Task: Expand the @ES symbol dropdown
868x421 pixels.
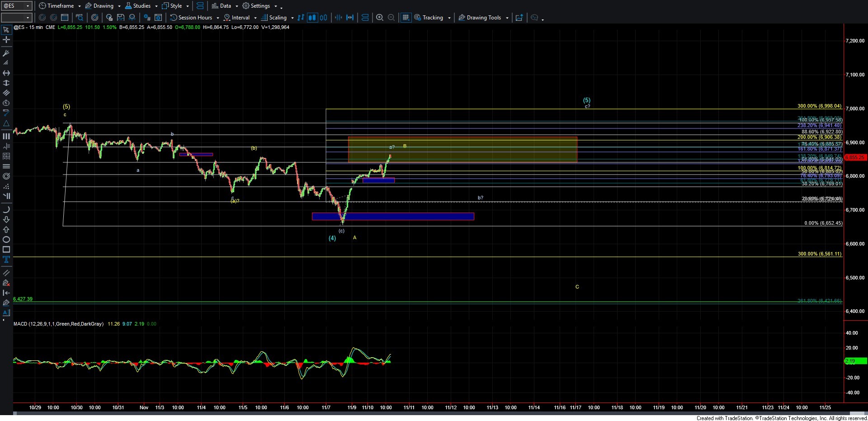Action: [28, 6]
